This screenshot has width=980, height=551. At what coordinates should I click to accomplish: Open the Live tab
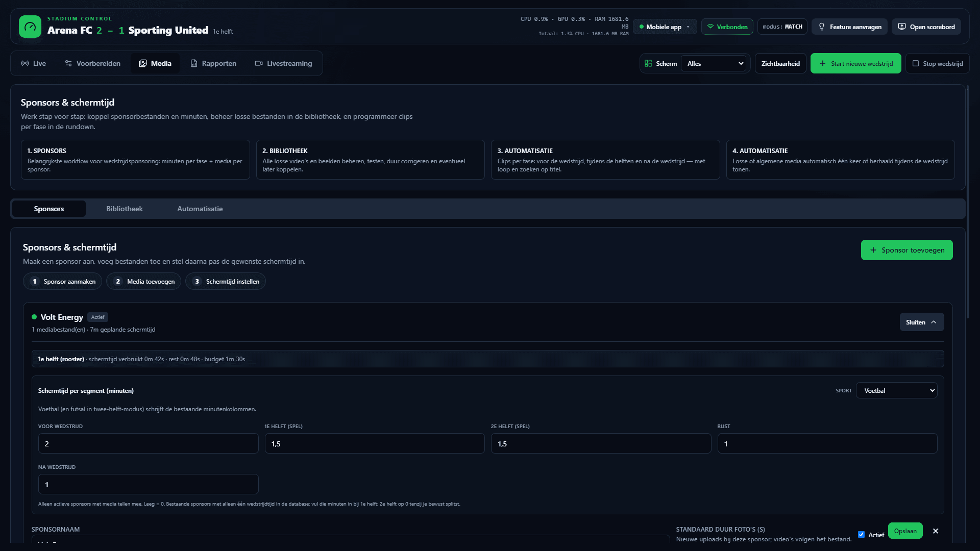(x=34, y=63)
